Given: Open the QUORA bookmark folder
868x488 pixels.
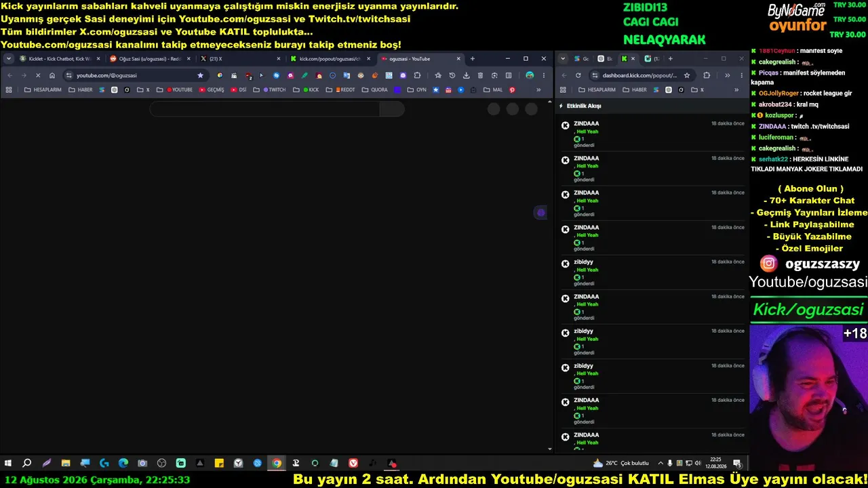Looking at the screenshot, I should tap(375, 89).
